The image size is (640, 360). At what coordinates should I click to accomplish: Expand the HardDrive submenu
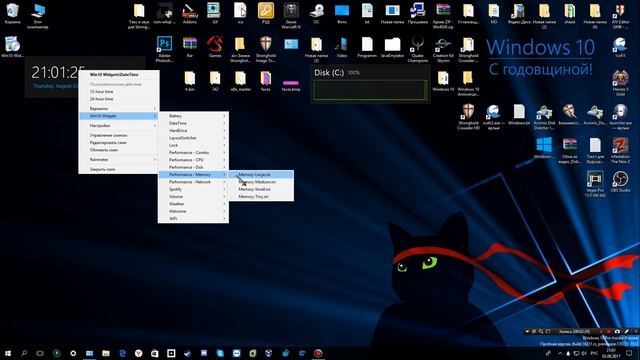click(x=193, y=131)
